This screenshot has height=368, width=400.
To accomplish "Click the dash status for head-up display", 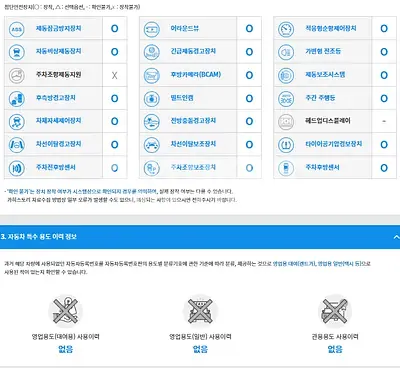I will coord(384,121).
